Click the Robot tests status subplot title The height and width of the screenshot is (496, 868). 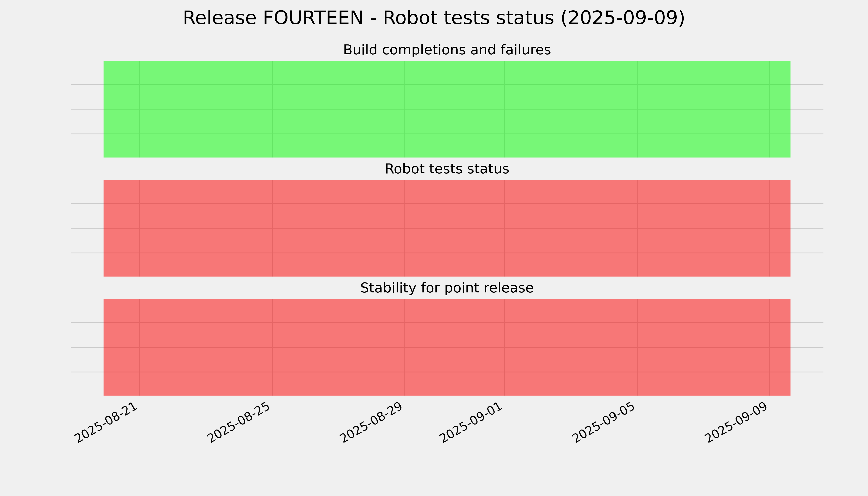447,169
